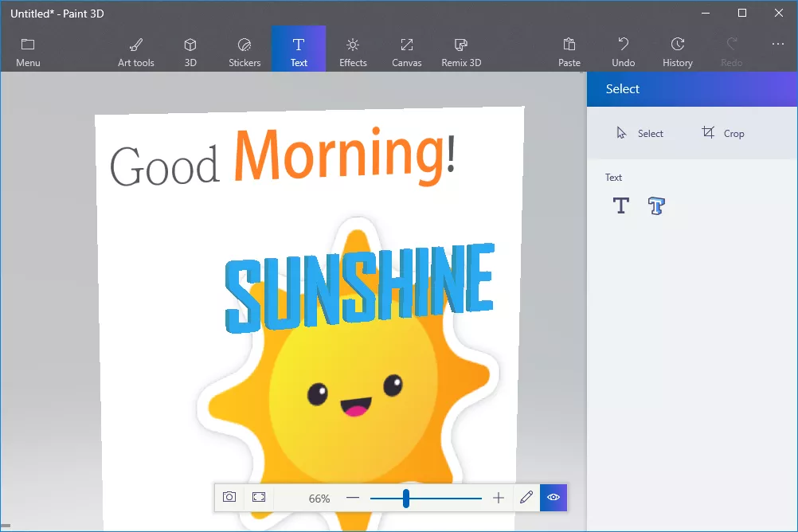Select the 2D text tool
Screen dimensions: 798x532
point(621,205)
